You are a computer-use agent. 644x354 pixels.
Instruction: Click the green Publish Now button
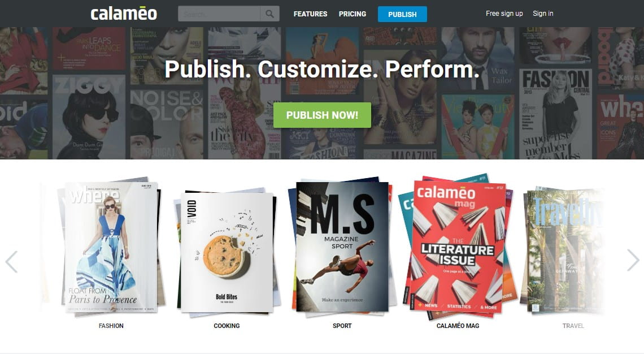[323, 115]
